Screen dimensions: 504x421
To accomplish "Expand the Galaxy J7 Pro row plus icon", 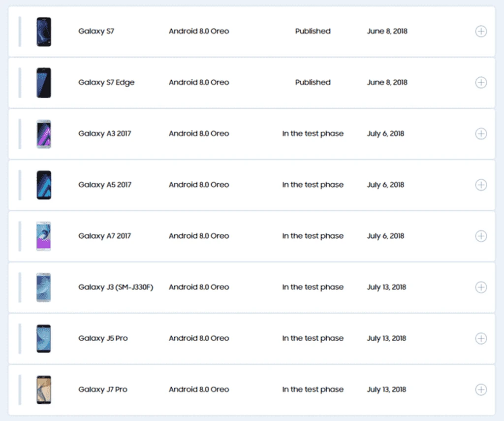I will [x=481, y=389].
